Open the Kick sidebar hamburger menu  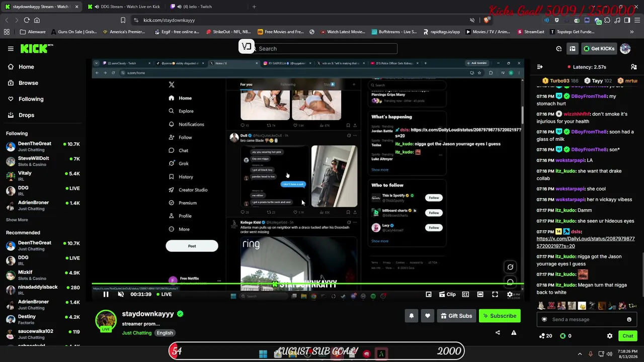click(x=11, y=49)
